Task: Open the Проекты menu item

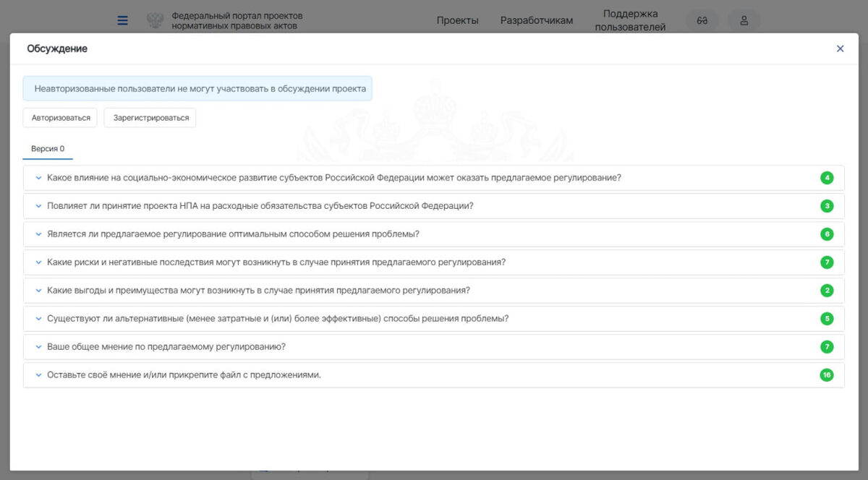Action: pos(458,20)
